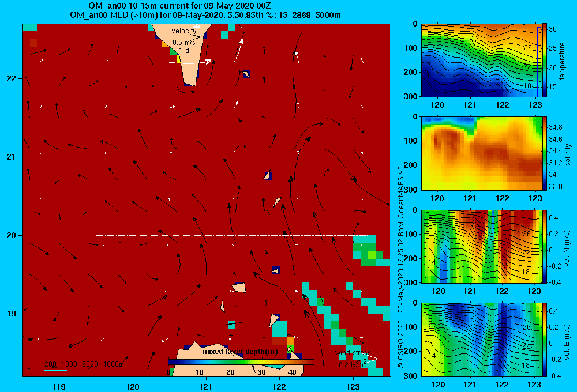Click longitude label 123 on main map axis
Viewport: 577px width, 392px height.
click(353, 386)
